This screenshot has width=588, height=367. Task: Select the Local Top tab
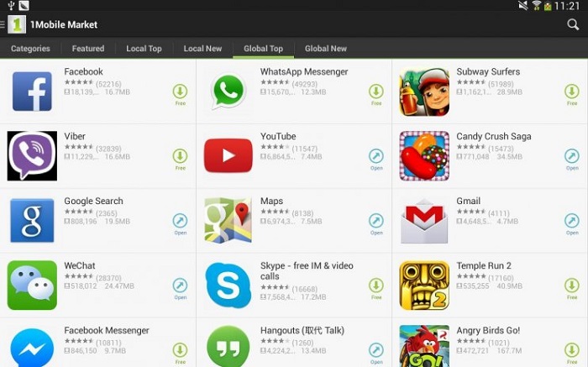point(144,49)
